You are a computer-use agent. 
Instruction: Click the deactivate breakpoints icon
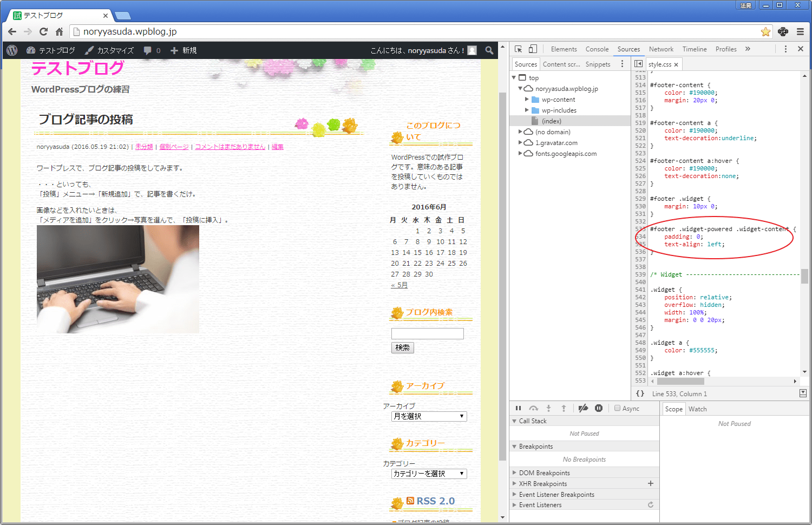click(583, 408)
